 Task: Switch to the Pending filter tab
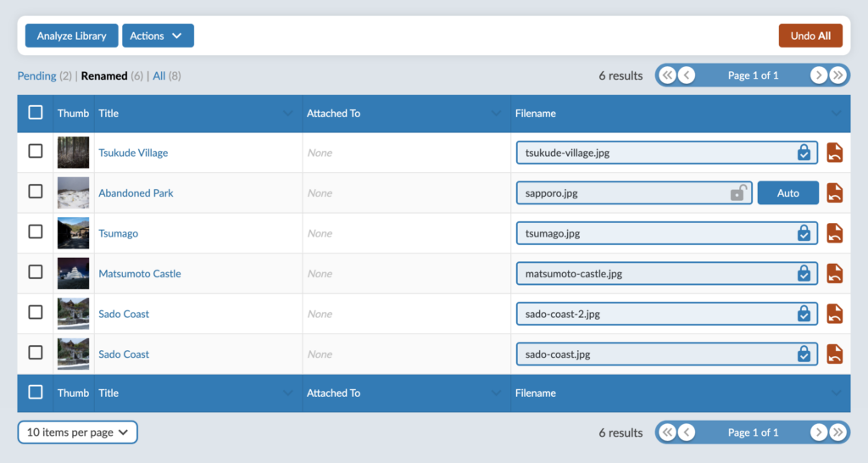36,75
